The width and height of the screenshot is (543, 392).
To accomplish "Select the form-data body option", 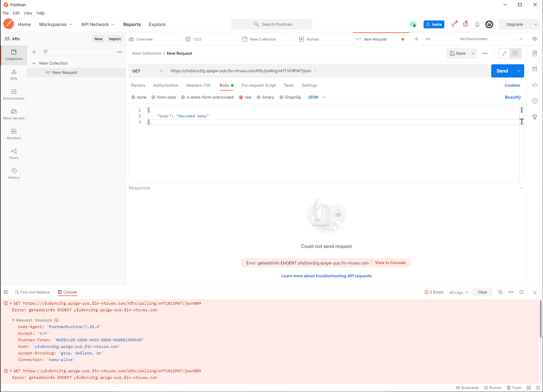I will pyautogui.click(x=164, y=97).
